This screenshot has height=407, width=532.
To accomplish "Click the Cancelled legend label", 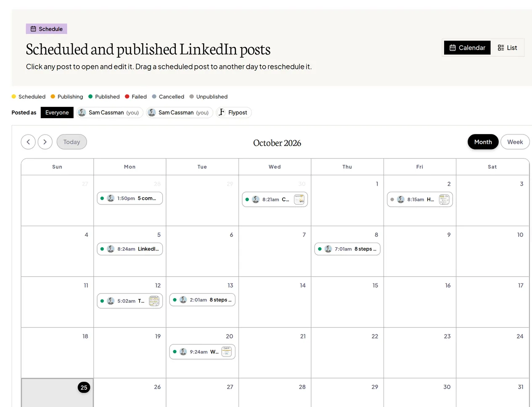I will click(172, 97).
